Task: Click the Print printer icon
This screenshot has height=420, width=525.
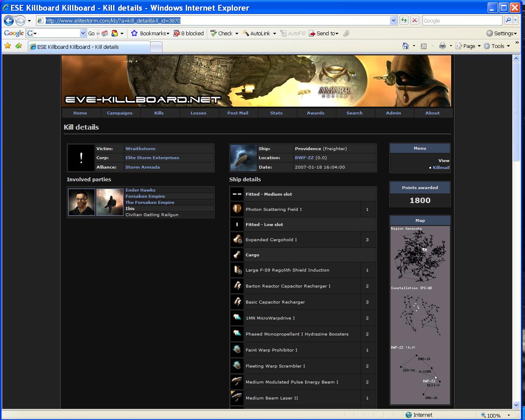Action: pyautogui.click(x=442, y=46)
